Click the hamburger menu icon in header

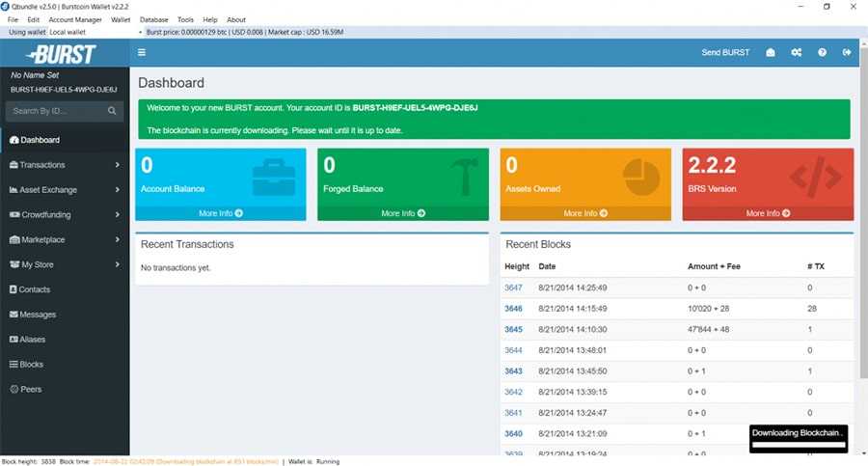(x=142, y=52)
